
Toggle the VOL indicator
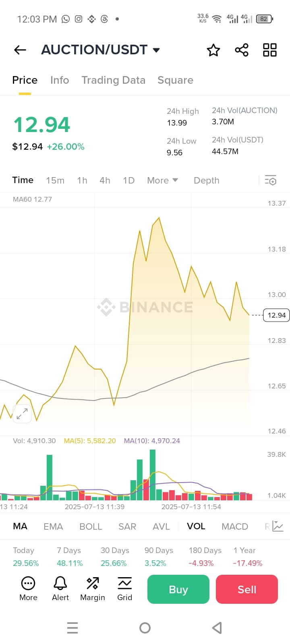[x=196, y=526]
